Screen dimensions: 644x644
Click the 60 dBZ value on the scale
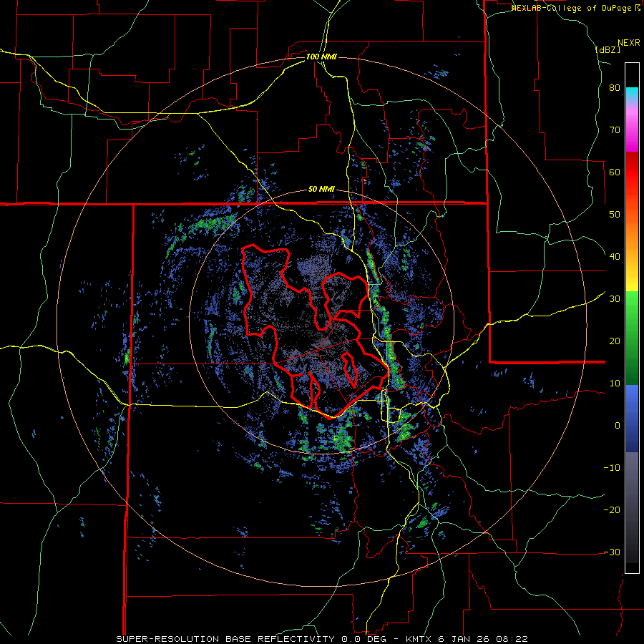(615, 172)
